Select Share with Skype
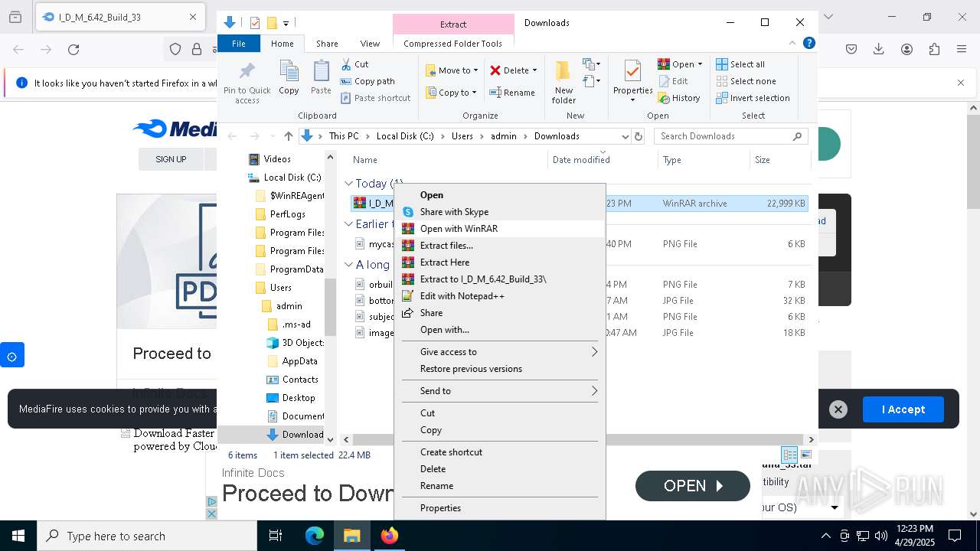 [x=500, y=212]
